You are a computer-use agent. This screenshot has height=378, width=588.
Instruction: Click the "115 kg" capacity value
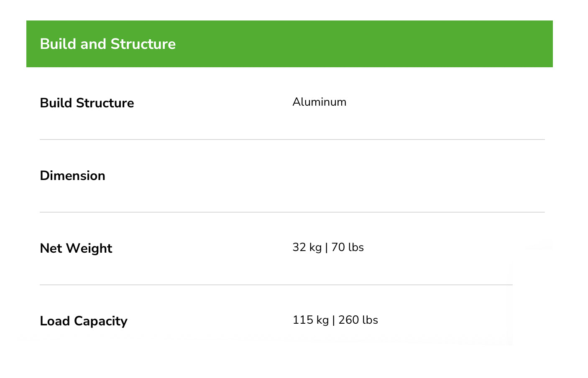[311, 320]
